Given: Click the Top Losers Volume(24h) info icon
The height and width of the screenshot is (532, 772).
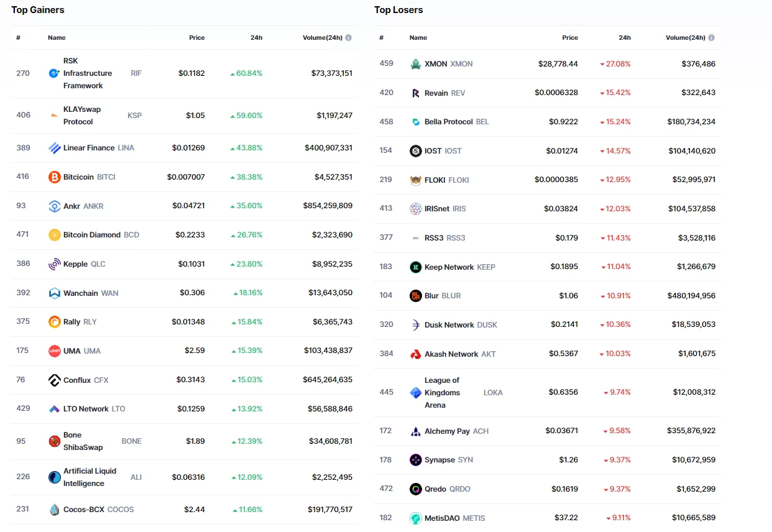Looking at the screenshot, I should [x=711, y=38].
